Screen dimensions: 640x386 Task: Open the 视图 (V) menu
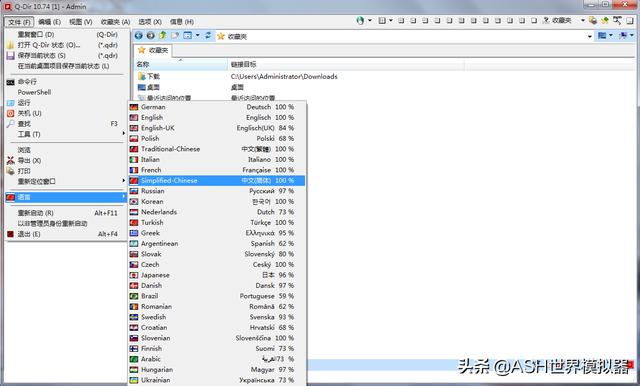pyautogui.click(x=80, y=22)
